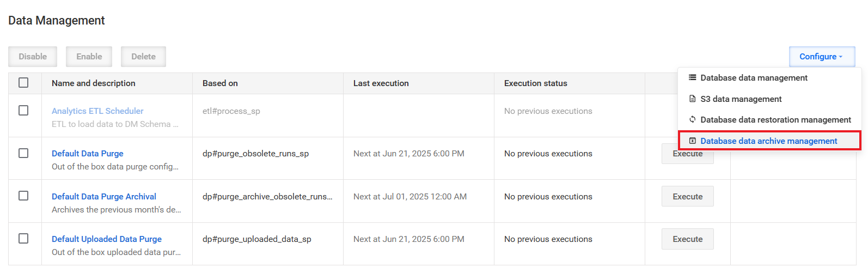Click the S3 data management document icon
The image size is (868, 273).
692,99
